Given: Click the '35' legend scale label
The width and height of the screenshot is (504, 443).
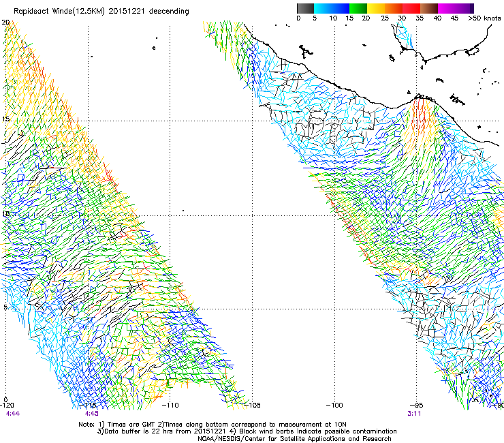Looking at the screenshot, I should point(420,18).
